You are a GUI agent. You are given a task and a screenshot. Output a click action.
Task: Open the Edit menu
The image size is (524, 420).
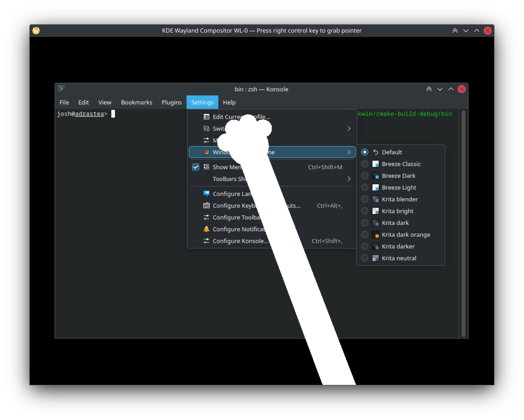coord(83,102)
